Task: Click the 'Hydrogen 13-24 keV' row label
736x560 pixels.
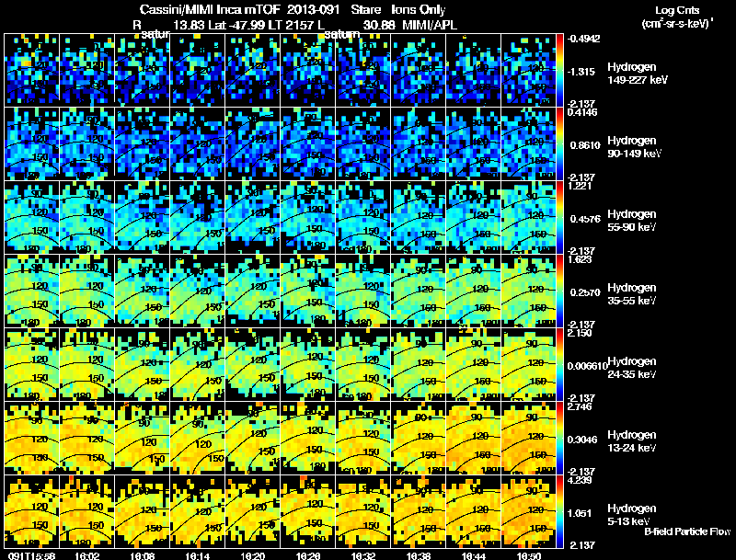Action: [x=632, y=441]
